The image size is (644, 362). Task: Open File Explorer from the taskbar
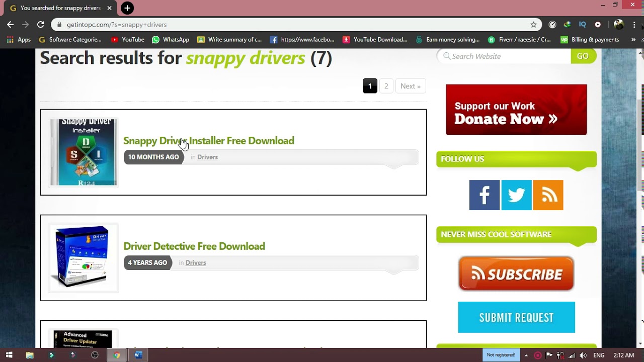pyautogui.click(x=30, y=355)
